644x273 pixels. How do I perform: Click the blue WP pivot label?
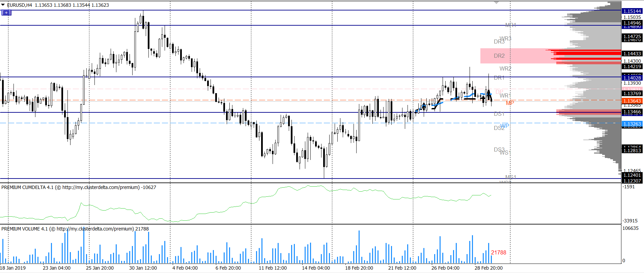tap(505, 126)
